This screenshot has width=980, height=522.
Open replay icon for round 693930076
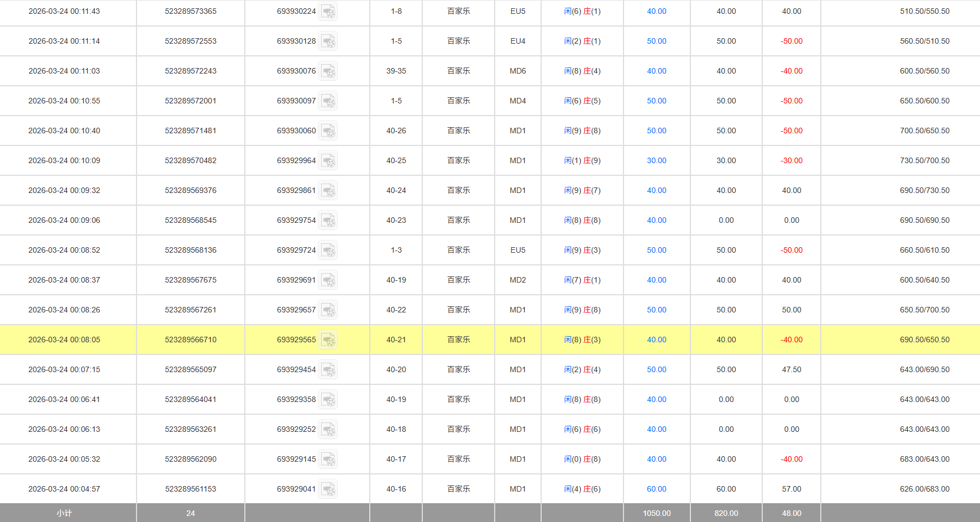[328, 71]
